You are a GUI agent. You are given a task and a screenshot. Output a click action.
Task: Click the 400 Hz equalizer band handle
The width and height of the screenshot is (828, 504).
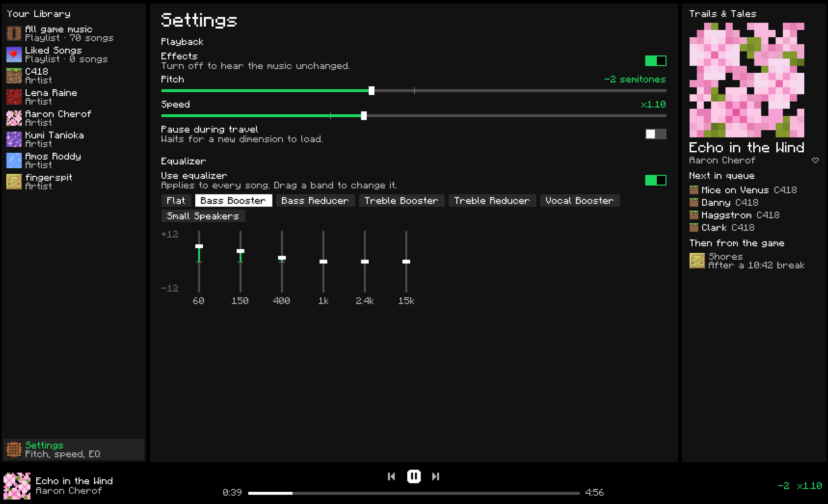pyautogui.click(x=282, y=258)
